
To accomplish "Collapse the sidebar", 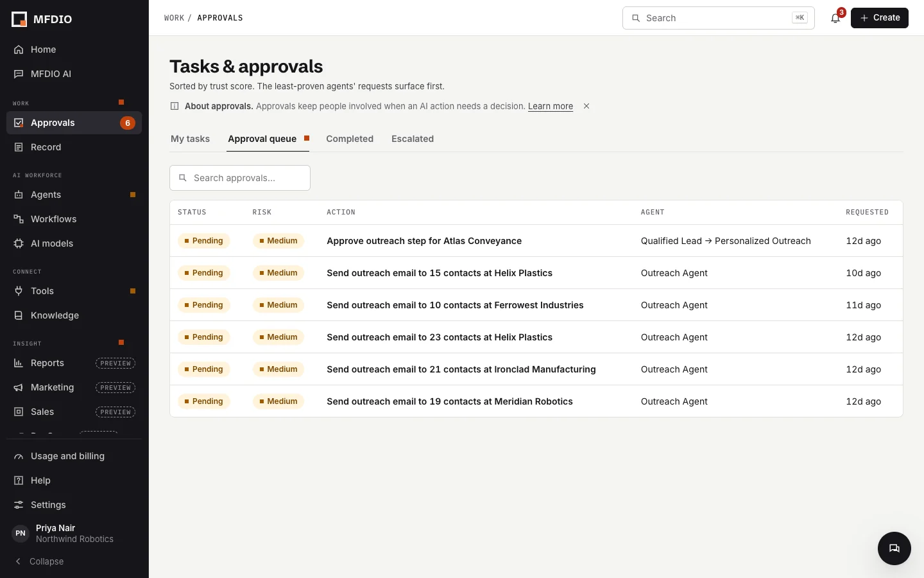I will (x=40, y=561).
